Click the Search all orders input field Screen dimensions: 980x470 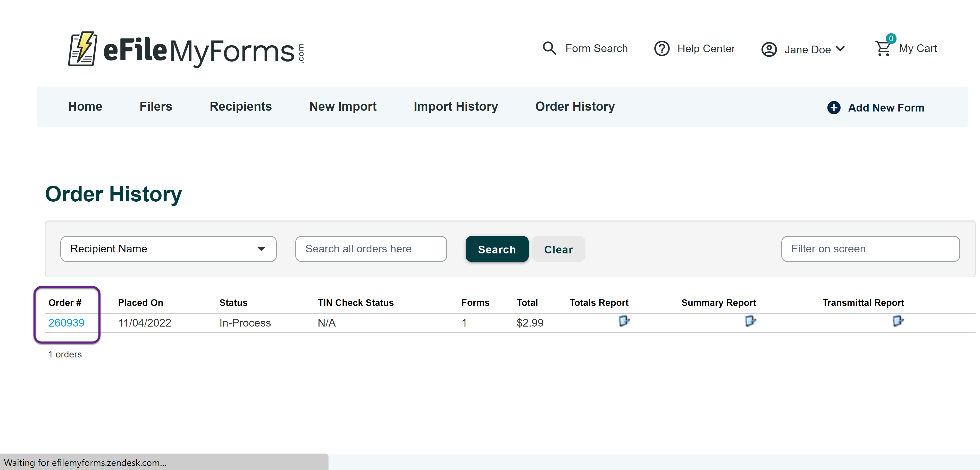coord(371,249)
